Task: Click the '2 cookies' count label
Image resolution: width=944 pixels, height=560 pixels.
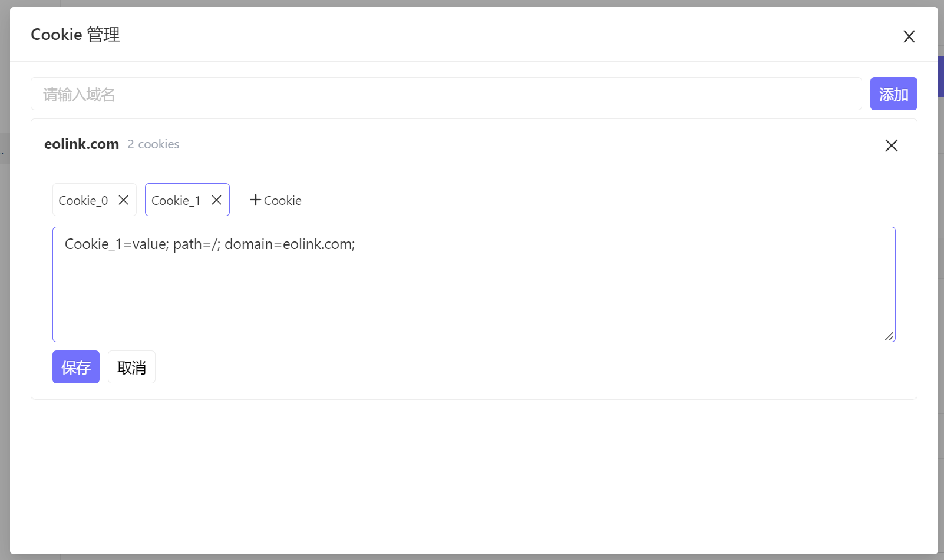Action: (x=153, y=144)
